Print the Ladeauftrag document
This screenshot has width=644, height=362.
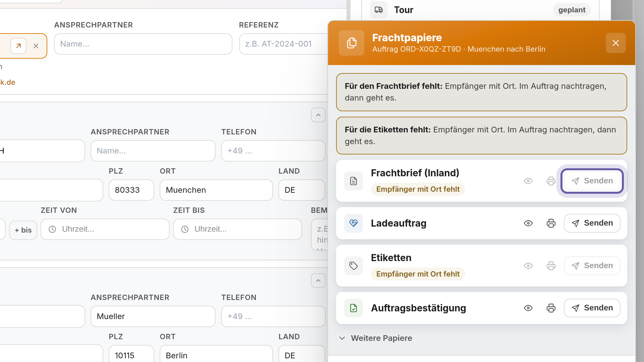pos(551,223)
